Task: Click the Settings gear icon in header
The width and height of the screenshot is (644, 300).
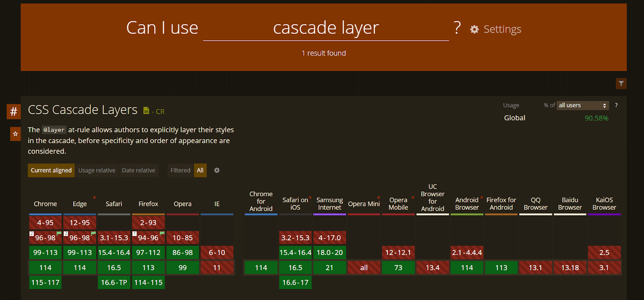Action: [475, 29]
